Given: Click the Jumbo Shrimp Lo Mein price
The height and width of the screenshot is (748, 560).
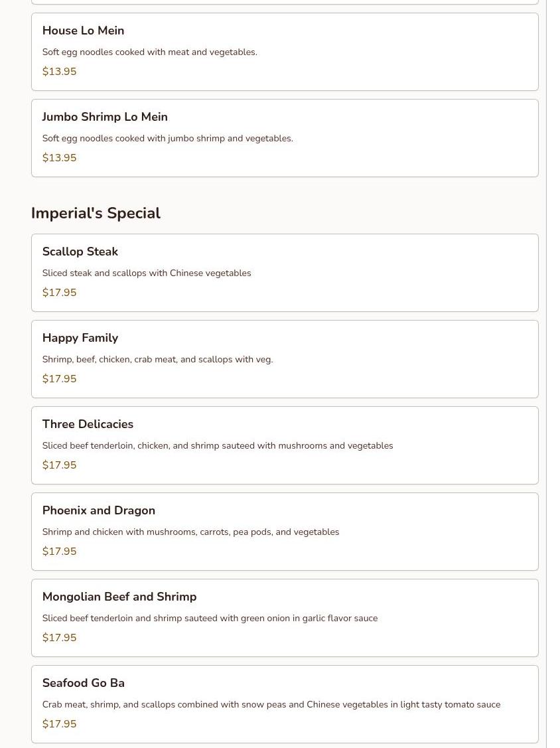Looking at the screenshot, I should (59, 158).
